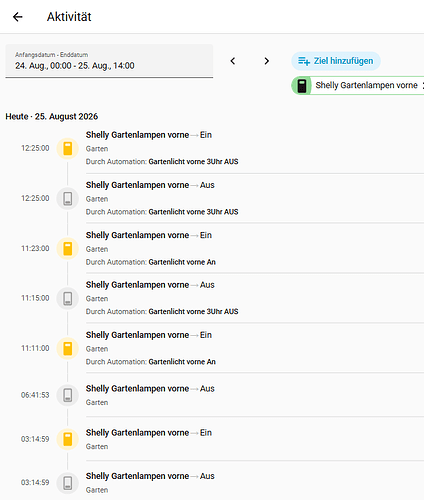424x500 pixels.
Task: Open the Anfangsdatum - Enddatum date picker
Action: (x=109, y=61)
